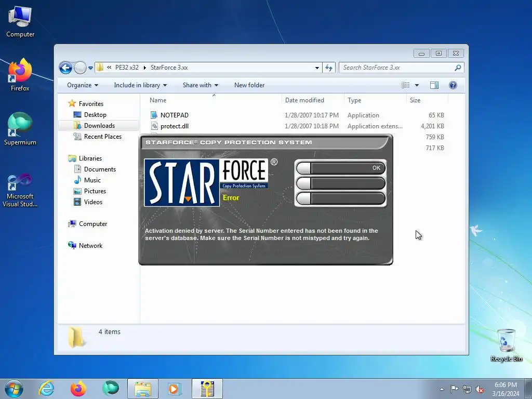
Task: Show hidden system tray icons
Action: (x=442, y=389)
